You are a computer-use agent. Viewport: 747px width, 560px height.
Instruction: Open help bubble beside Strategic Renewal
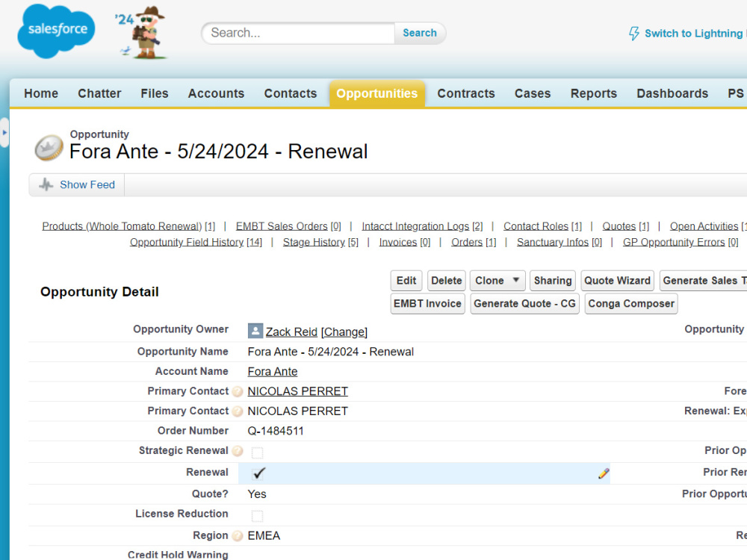[238, 451]
